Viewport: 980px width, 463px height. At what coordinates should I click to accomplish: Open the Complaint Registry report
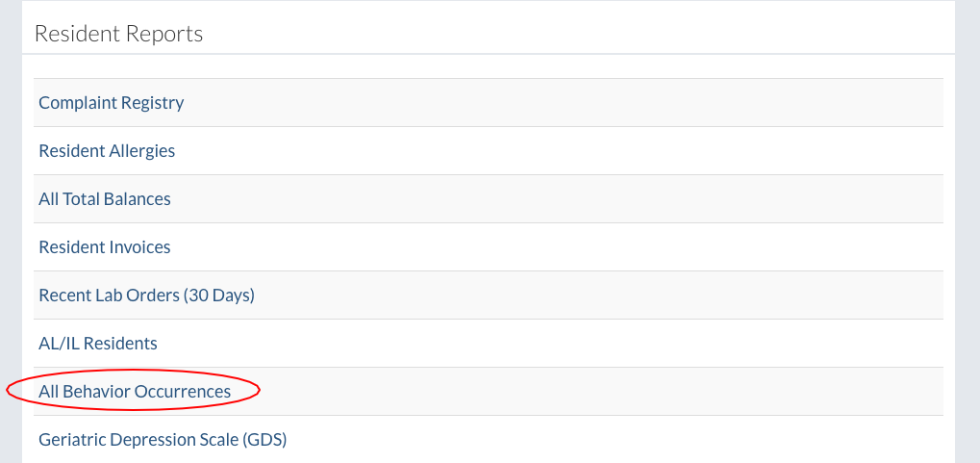[x=111, y=103]
